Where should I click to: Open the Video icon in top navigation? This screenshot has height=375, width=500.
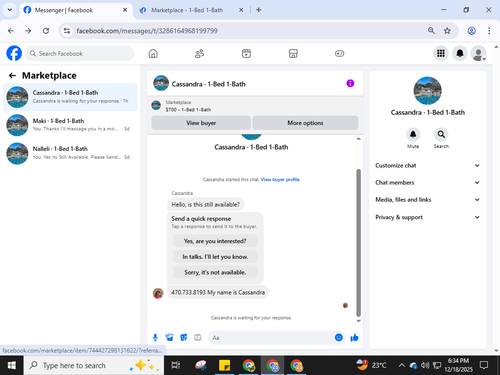[246, 53]
